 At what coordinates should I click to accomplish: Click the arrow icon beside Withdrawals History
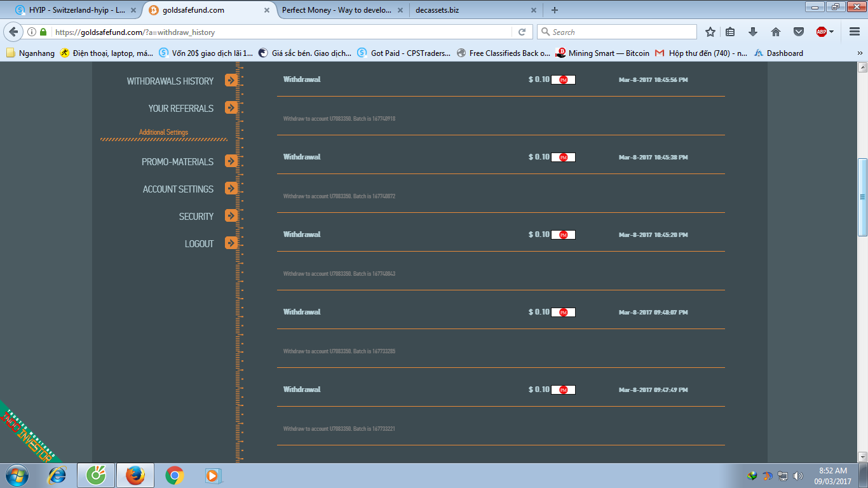coord(231,81)
